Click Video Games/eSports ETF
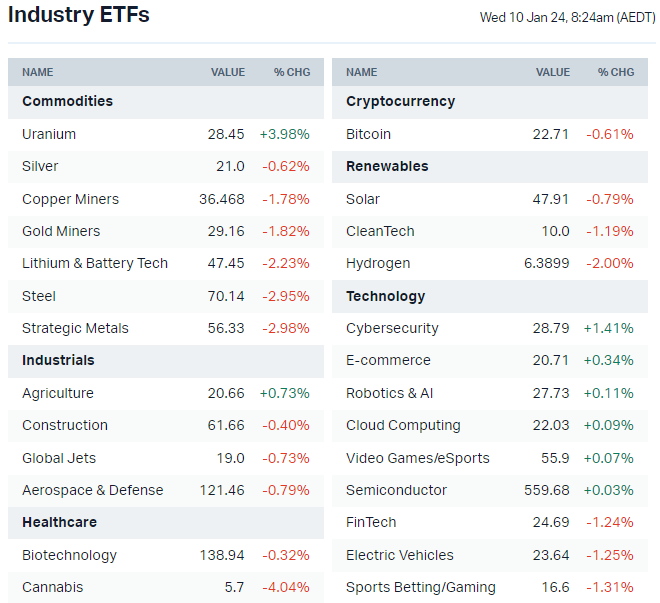660x603 pixels. pyautogui.click(x=418, y=458)
